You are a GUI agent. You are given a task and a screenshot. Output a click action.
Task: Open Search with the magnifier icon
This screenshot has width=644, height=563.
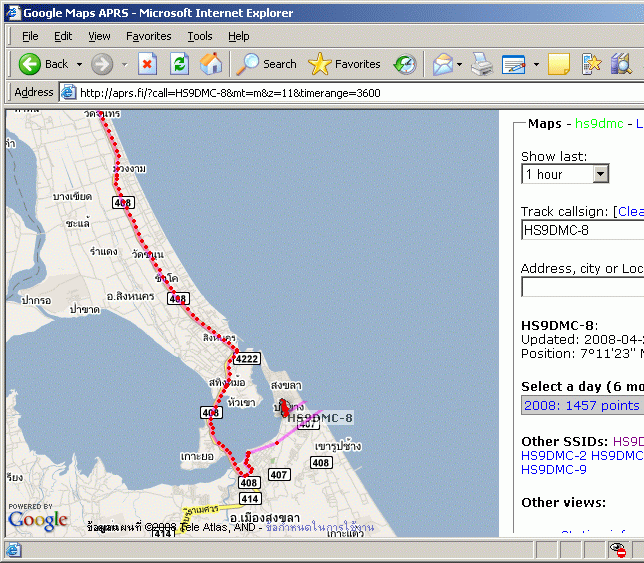tap(248, 64)
